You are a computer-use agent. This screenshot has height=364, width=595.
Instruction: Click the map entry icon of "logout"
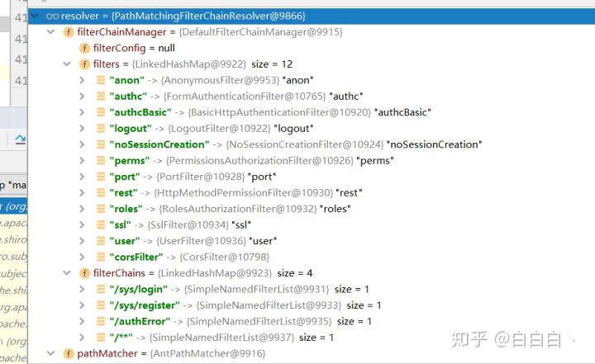coord(101,128)
